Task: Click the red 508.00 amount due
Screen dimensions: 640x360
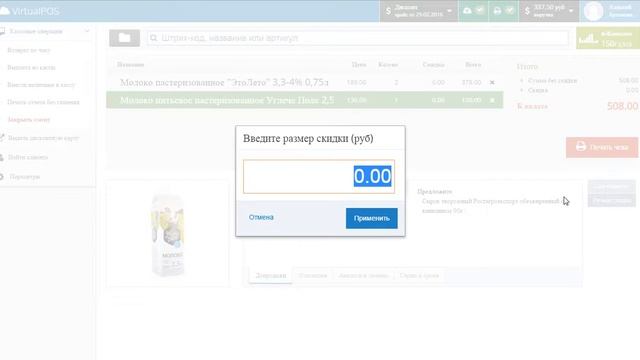Action: [x=622, y=107]
